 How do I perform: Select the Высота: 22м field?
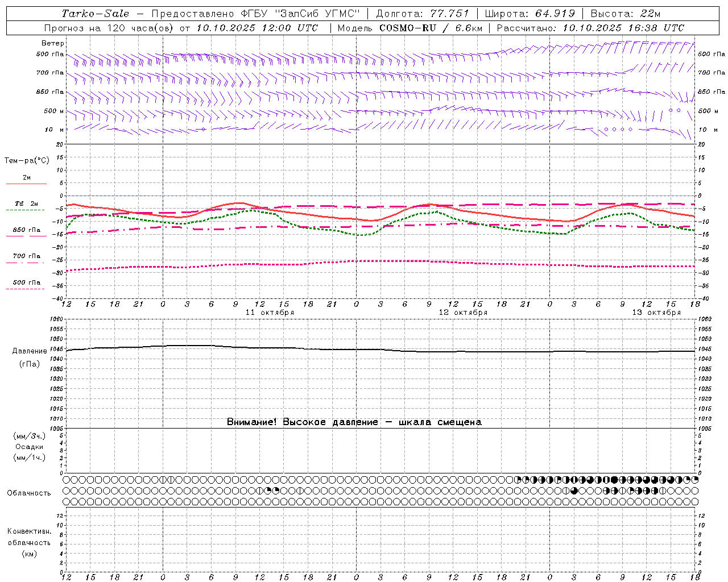coord(626,14)
